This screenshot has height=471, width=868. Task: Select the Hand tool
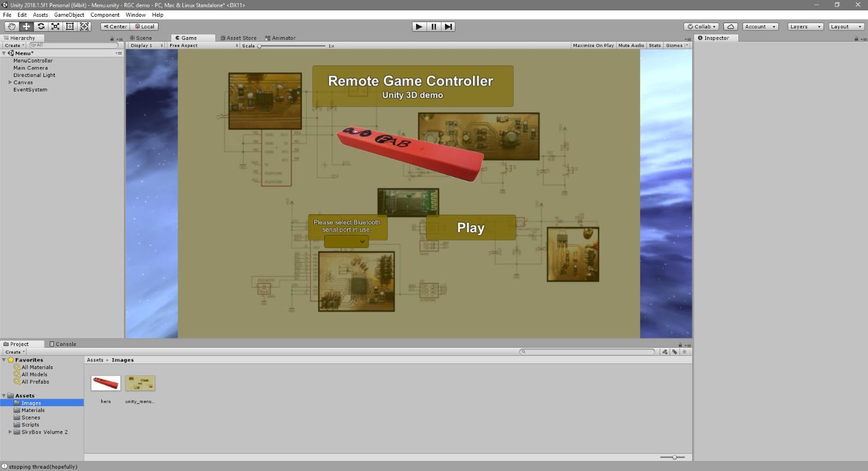click(12, 27)
